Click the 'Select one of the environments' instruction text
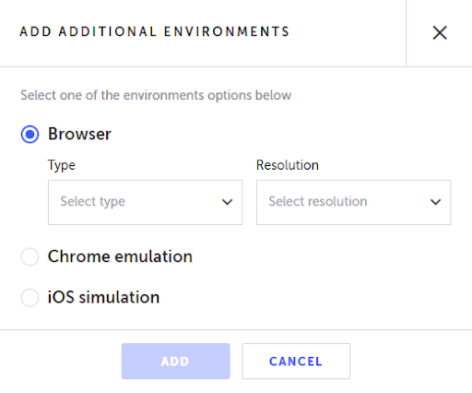The image size is (472, 393). [156, 95]
